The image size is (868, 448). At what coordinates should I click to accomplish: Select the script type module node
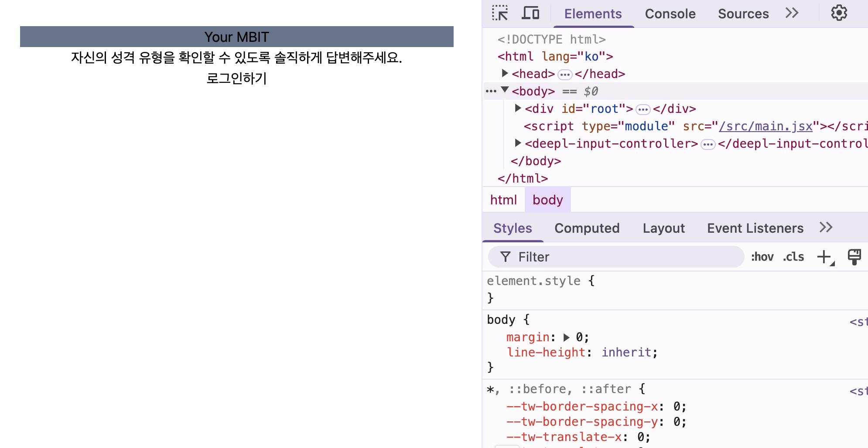(x=696, y=126)
